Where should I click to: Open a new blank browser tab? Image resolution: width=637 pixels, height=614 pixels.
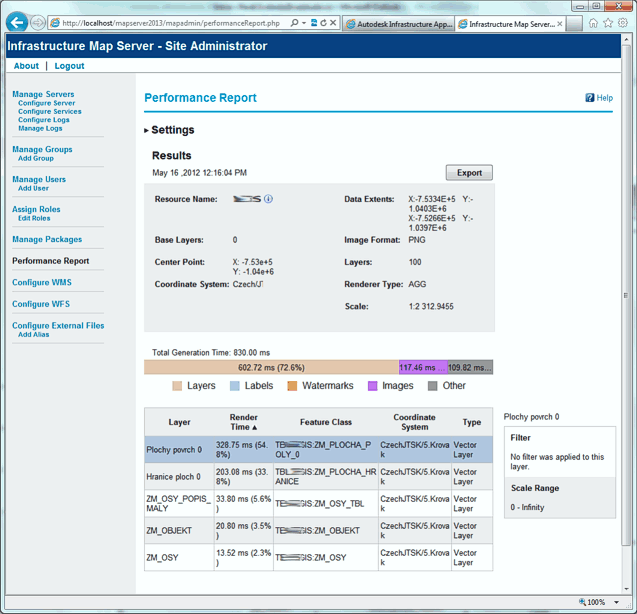pos(574,24)
